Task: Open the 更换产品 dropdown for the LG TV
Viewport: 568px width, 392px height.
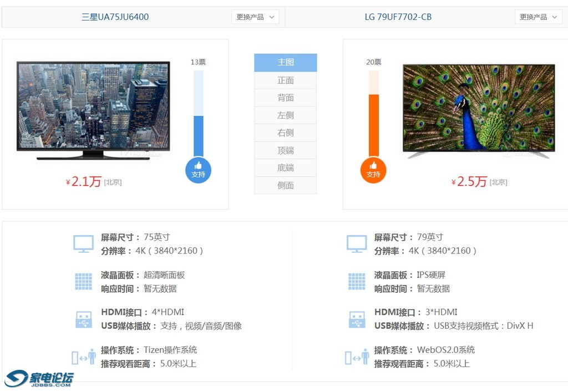Action: click(539, 17)
